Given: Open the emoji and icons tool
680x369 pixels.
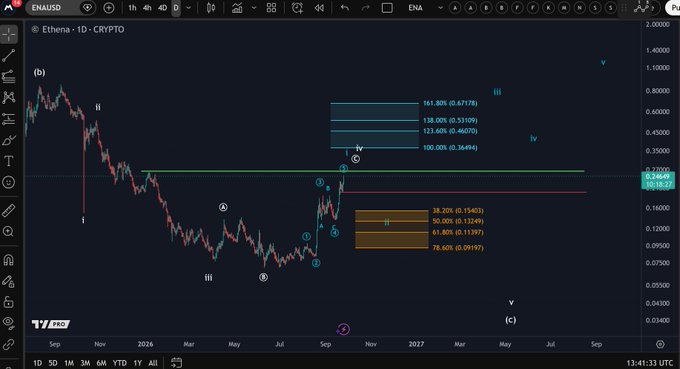Looking at the screenshot, I should pyautogui.click(x=9, y=182).
